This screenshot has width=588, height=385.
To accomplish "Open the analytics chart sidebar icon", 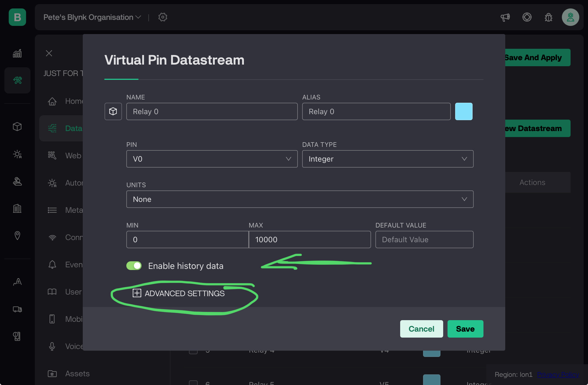I will click(x=17, y=53).
